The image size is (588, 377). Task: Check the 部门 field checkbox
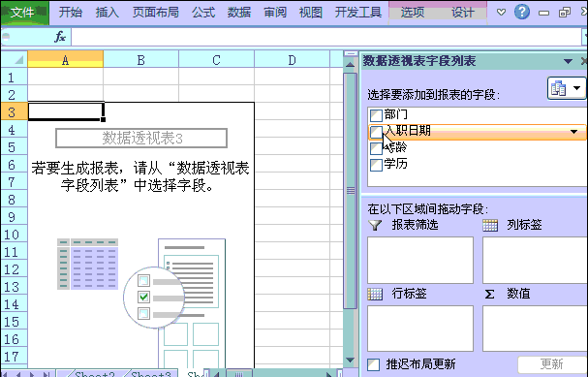tap(376, 115)
